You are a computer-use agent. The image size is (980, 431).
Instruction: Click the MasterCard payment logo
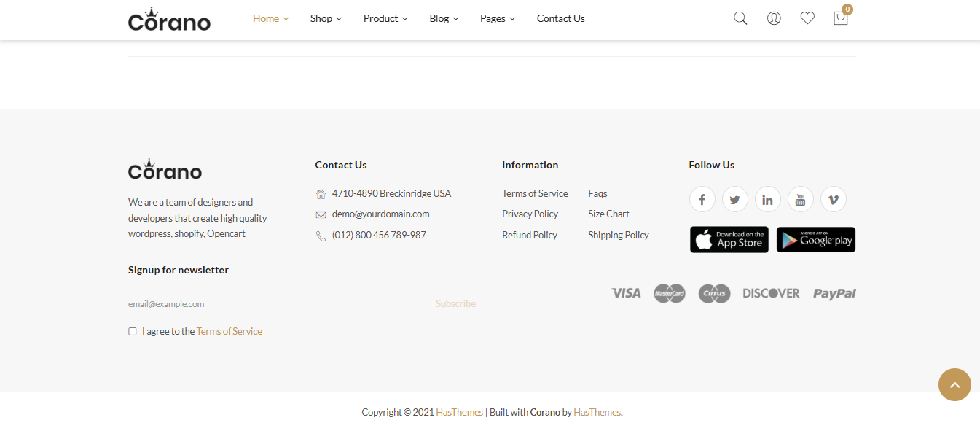pos(670,293)
